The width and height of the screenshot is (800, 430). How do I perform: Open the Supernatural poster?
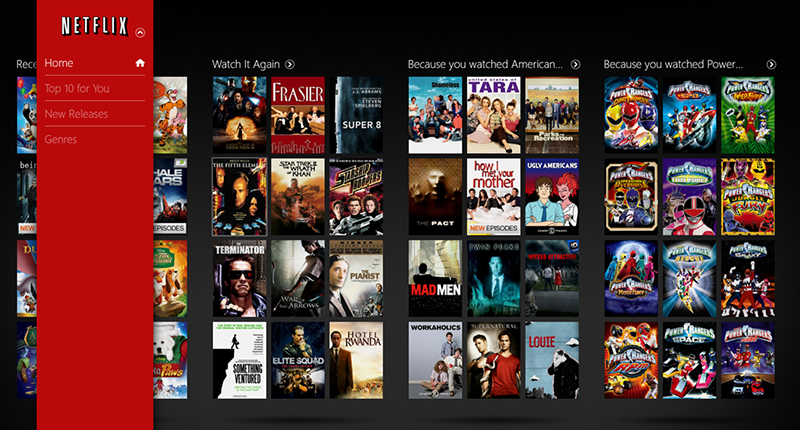[494, 360]
